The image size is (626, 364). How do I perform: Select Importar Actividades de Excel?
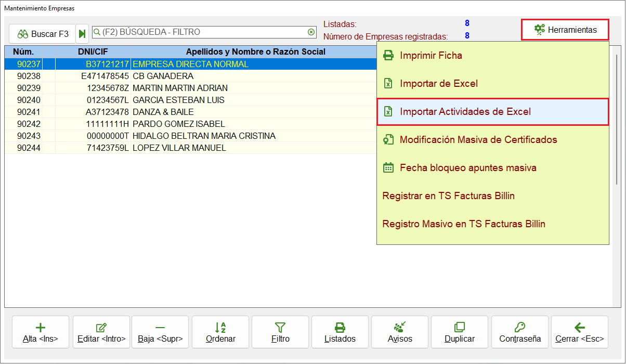[492, 112]
